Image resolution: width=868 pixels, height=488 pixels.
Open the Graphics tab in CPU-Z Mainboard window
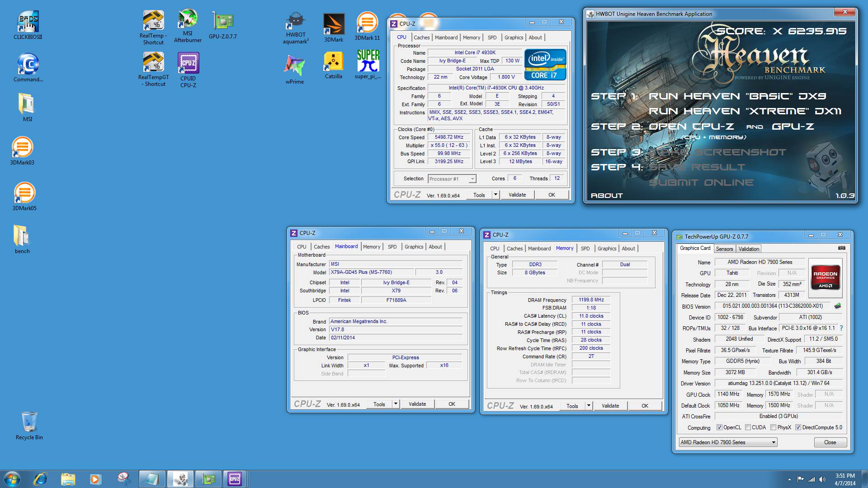[414, 247]
